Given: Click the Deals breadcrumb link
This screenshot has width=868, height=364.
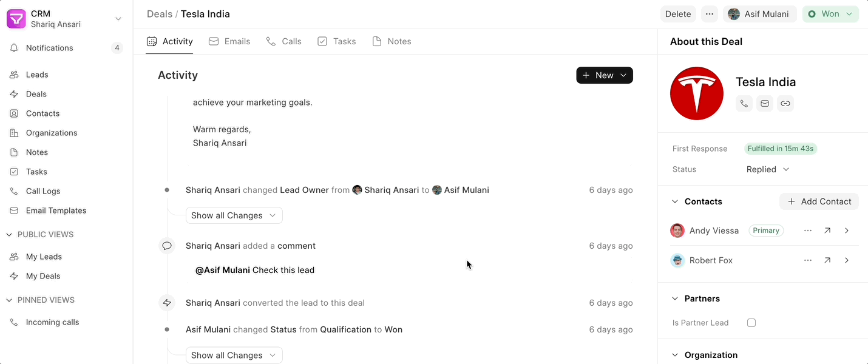Looking at the screenshot, I should click(160, 14).
